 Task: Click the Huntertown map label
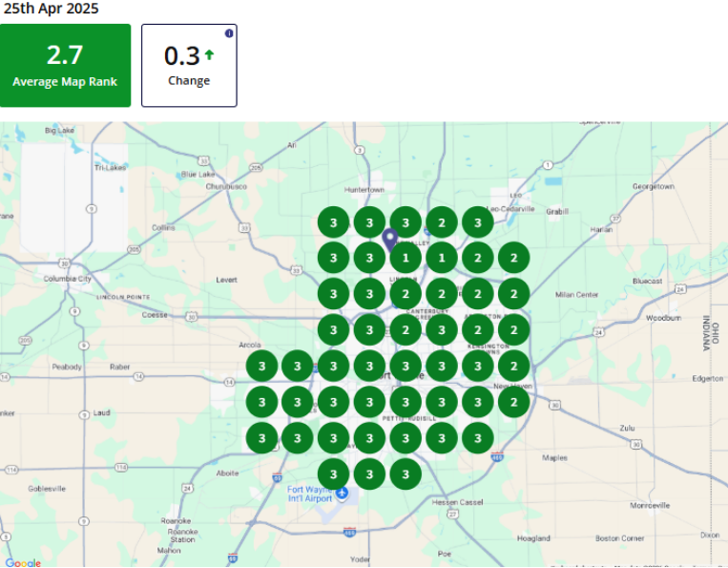[364, 189]
